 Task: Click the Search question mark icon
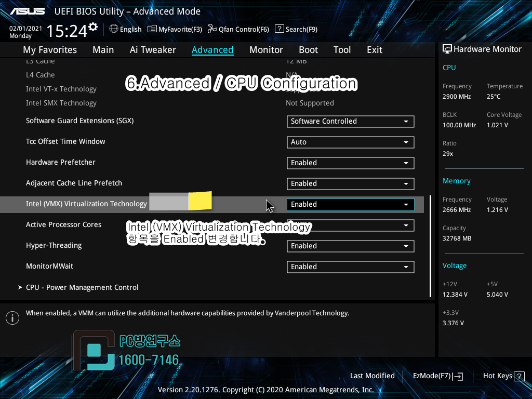coord(279,29)
